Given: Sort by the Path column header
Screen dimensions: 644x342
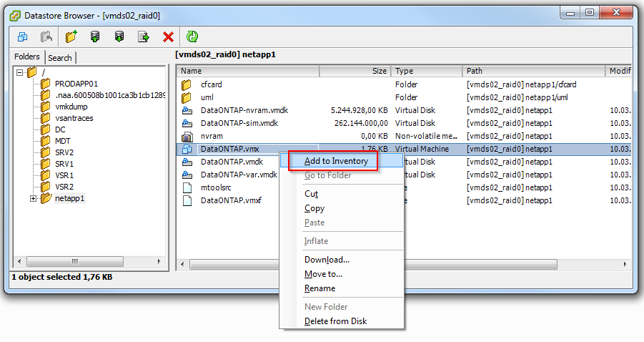Looking at the screenshot, I should point(533,71).
